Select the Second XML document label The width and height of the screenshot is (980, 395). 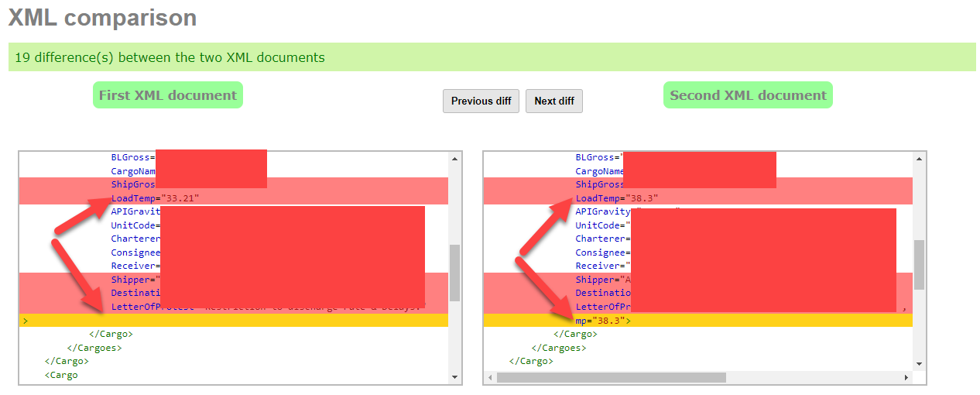click(748, 95)
